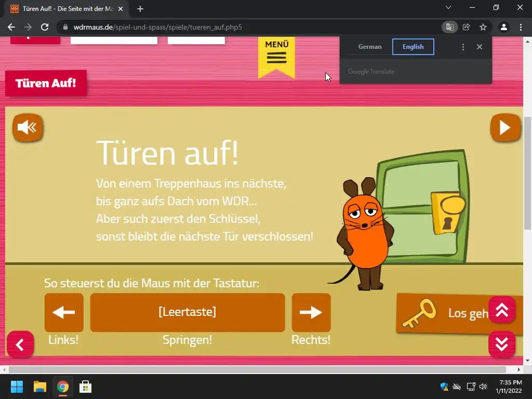Open Chrome profile icon

click(504, 27)
